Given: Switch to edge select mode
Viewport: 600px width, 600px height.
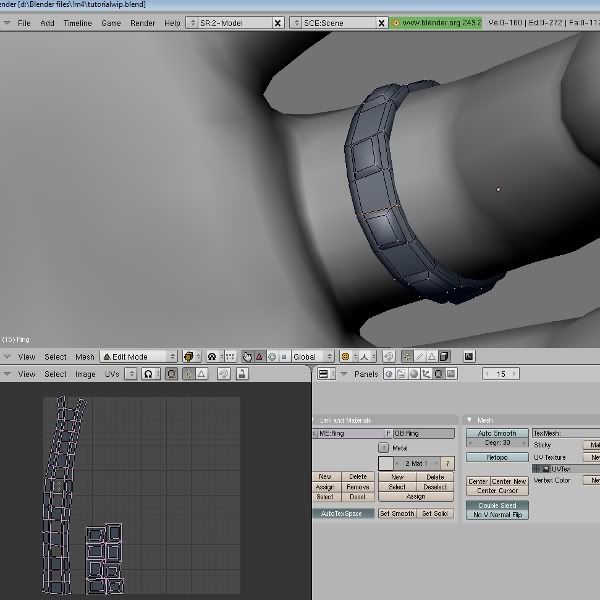Looking at the screenshot, I should [420, 357].
